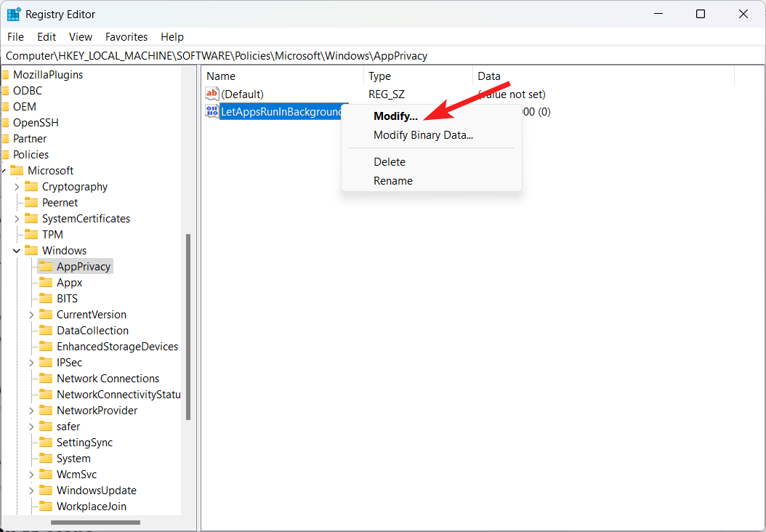Choose Rename from the context menu
Viewport: 766px width, 532px height.
point(432,181)
